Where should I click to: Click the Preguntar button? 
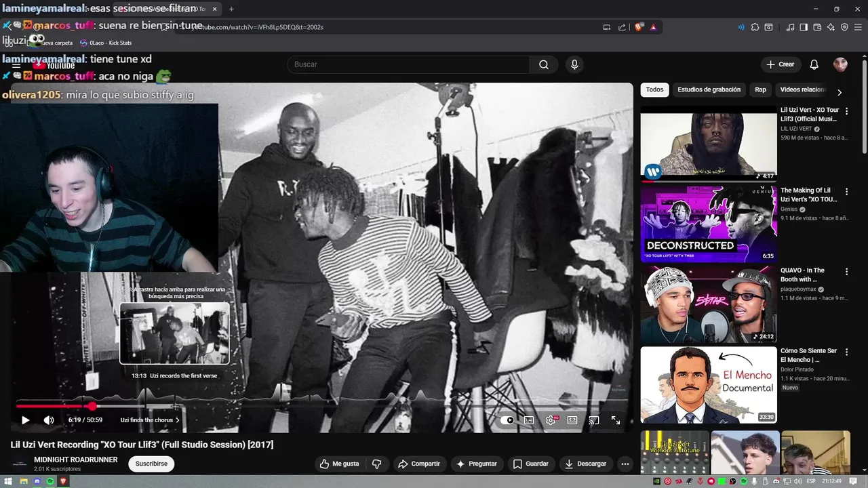pyautogui.click(x=477, y=464)
